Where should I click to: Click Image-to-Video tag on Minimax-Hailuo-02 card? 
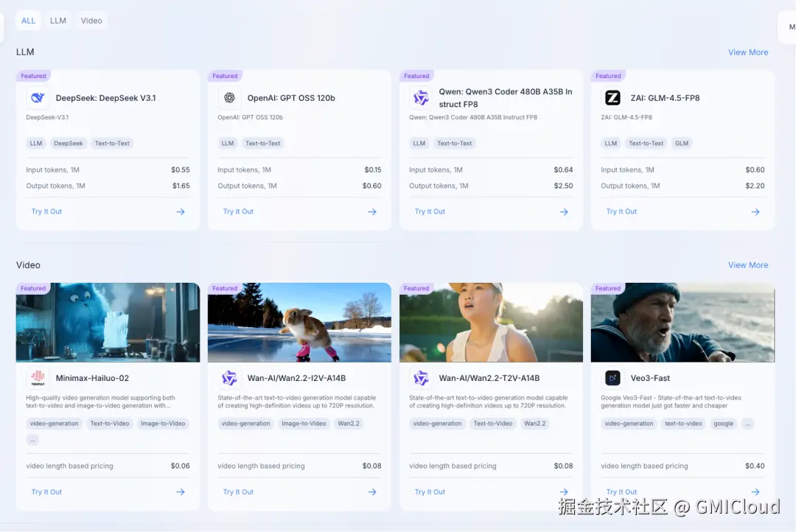163,424
